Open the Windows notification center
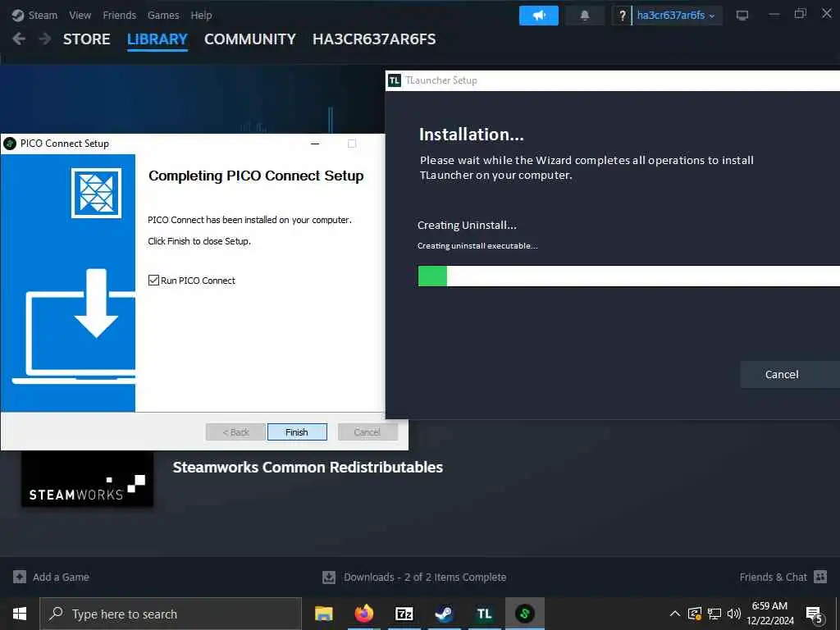The width and height of the screenshot is (840, 630). 815,614
